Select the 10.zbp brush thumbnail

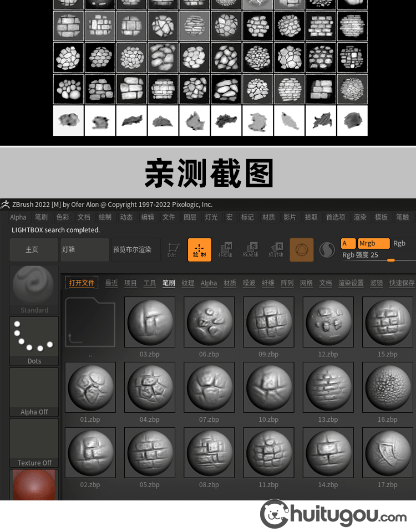pyautogui.click(x=268, y=387)
